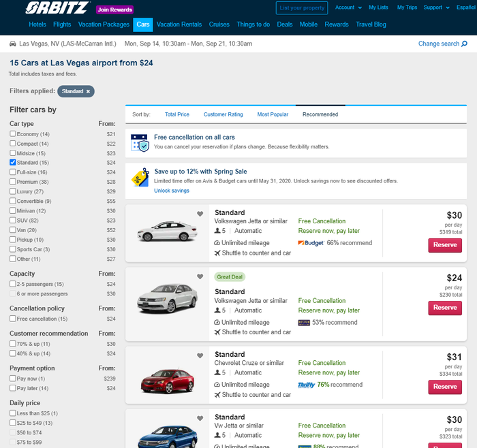The image size is (477, 448).
Task: Reserve the $30 Budget Volkswagen Jetta
Action: coord(445,245)
